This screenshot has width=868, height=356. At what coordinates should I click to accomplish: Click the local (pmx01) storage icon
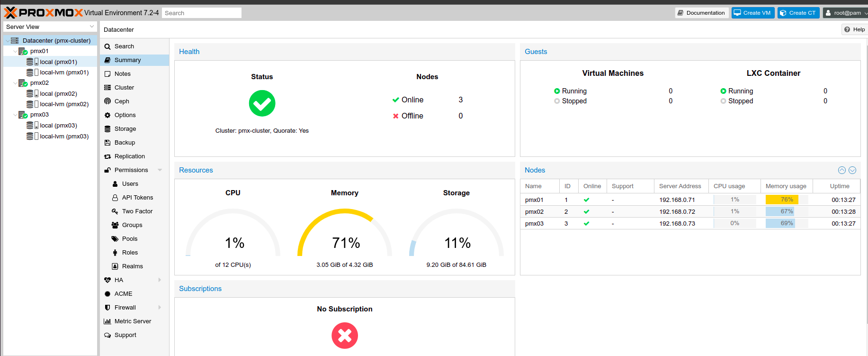[x=32, y=62]
